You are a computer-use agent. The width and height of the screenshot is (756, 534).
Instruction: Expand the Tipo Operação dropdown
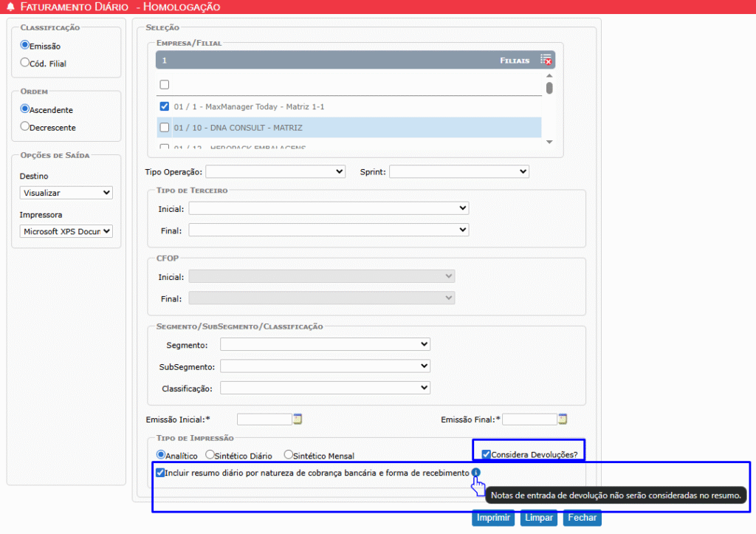coord(275,171)
